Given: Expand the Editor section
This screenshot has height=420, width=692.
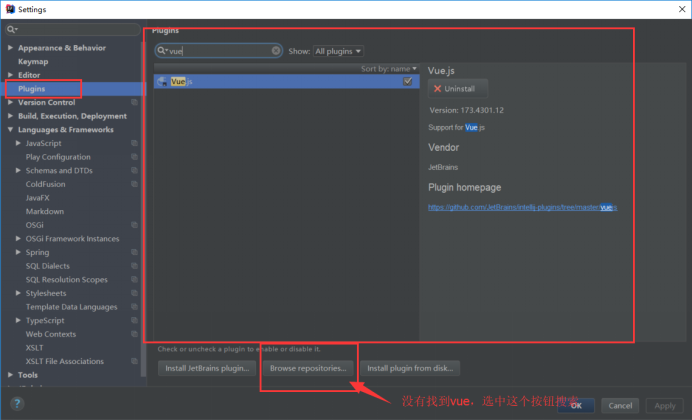Looking at the screenshot, I should point(10,75).
